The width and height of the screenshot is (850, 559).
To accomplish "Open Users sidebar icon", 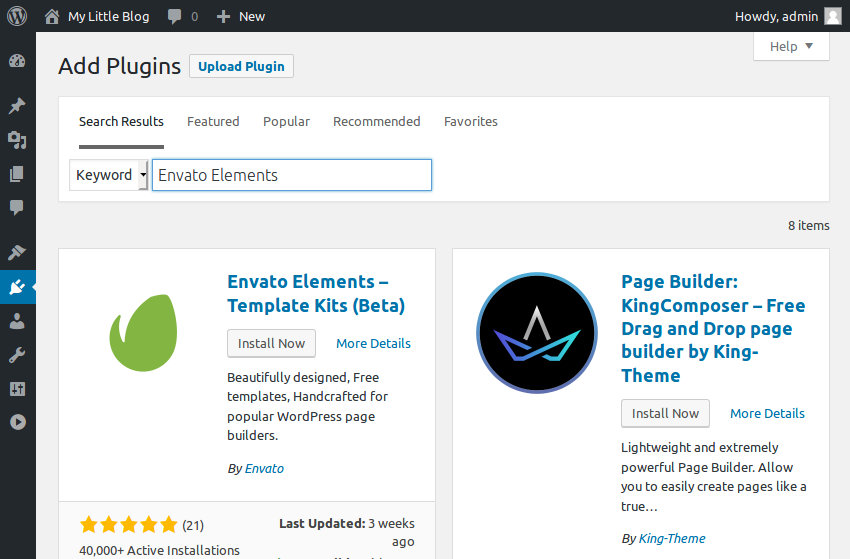I will tap(17, 321).
